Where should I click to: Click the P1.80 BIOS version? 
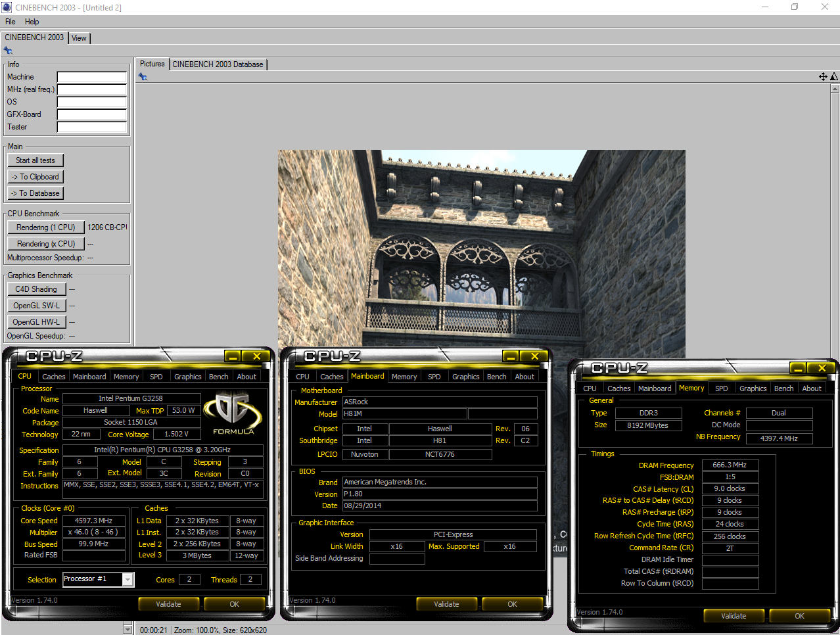point(440,494)
